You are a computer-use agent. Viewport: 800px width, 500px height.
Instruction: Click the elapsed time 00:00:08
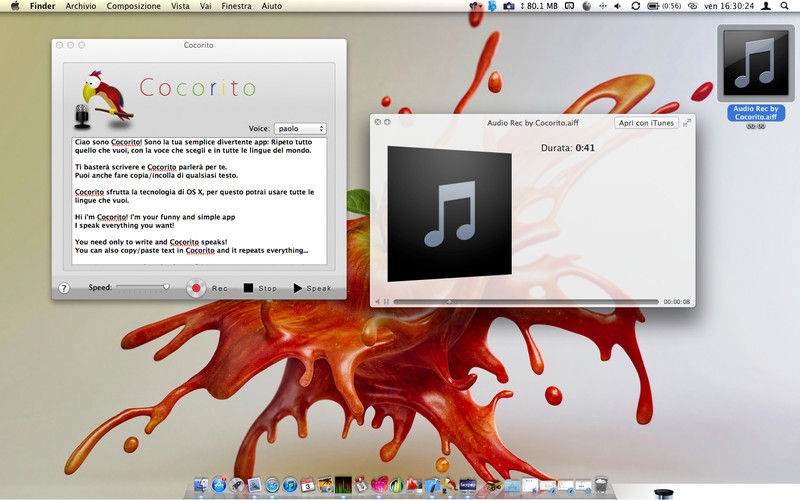677,302
